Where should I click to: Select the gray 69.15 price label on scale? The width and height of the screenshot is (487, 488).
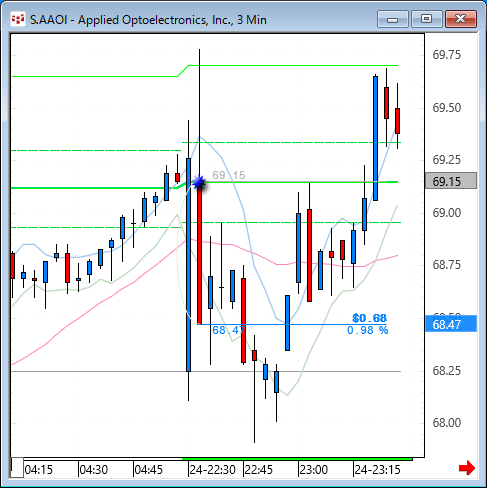click(x=451, y=181)
